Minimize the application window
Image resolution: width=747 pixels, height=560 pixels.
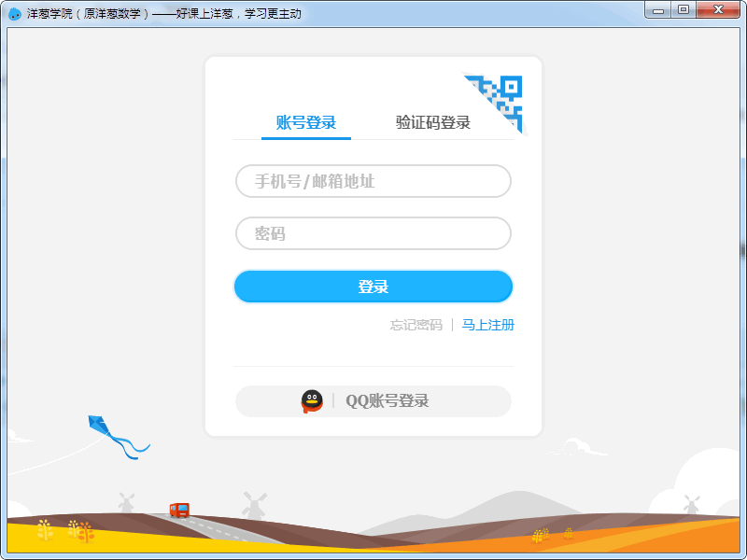click(659, 10)
